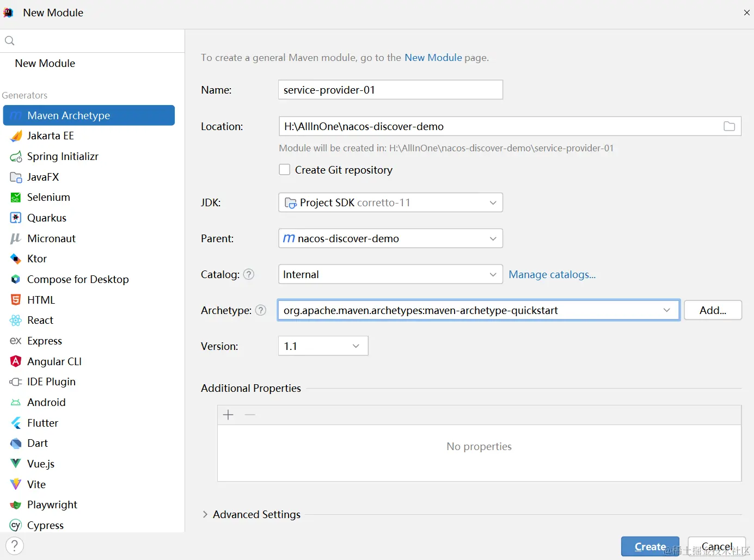Open the Parent module dropdown

pos(390,238)
